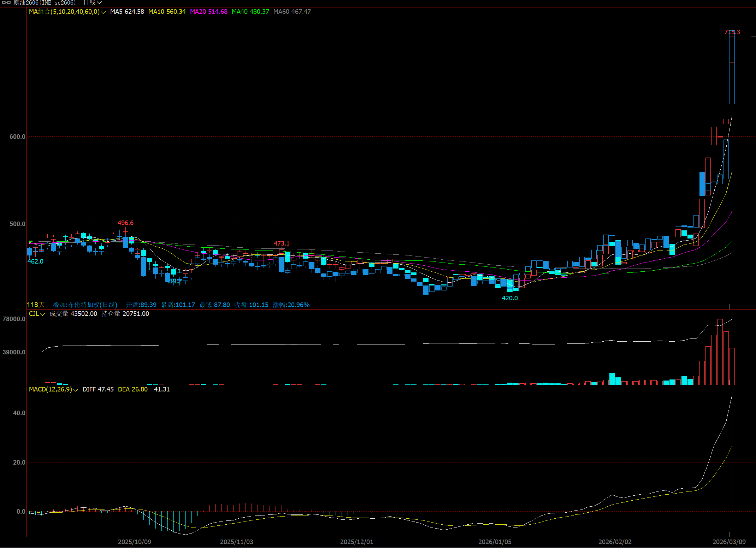Open the CJL volume indicator dropdown
756x548 pixels.
point(42,314)
